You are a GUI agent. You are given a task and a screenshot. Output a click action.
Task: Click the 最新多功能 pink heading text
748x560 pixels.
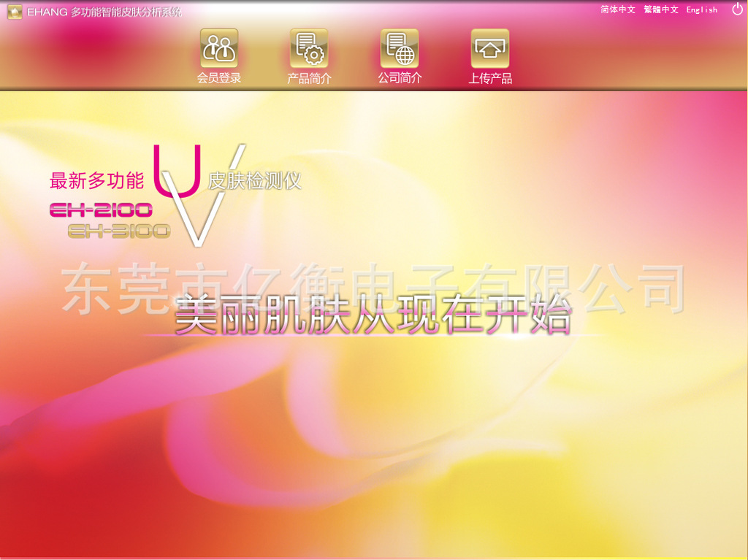point(96,180)
